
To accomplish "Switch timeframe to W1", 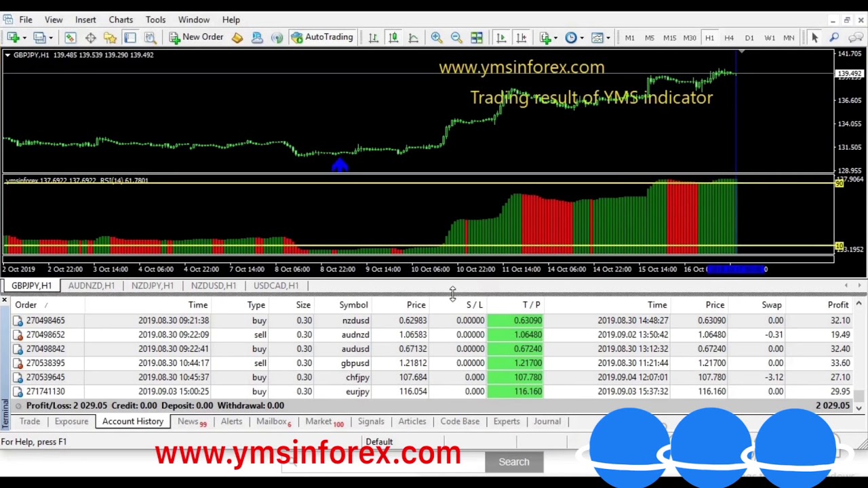I will pos(769,38).
